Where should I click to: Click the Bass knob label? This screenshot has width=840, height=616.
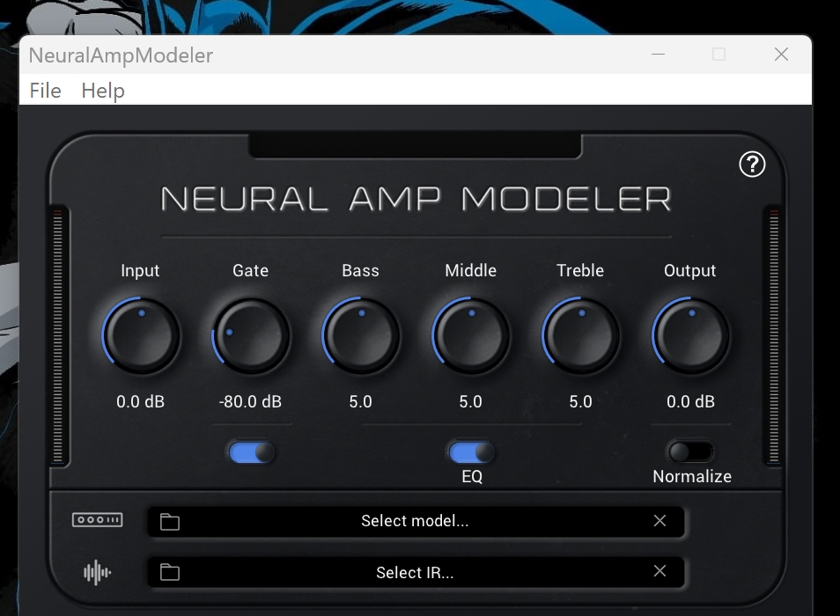point(360,270)
